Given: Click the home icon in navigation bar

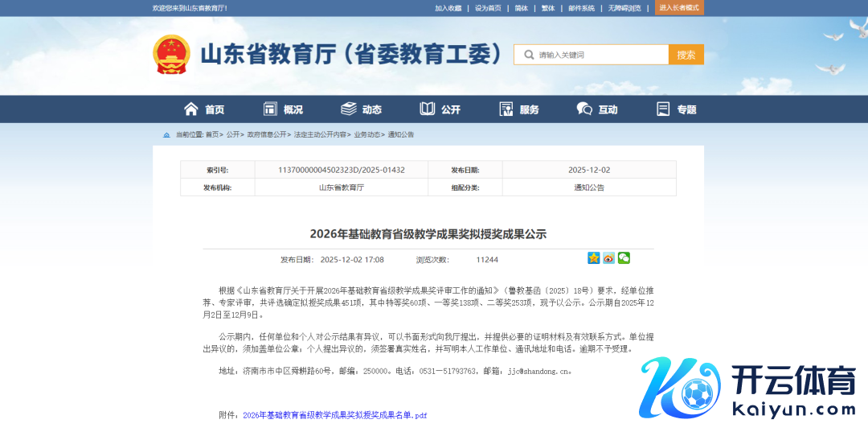Looking at the screenshot, I should [191, 109].
